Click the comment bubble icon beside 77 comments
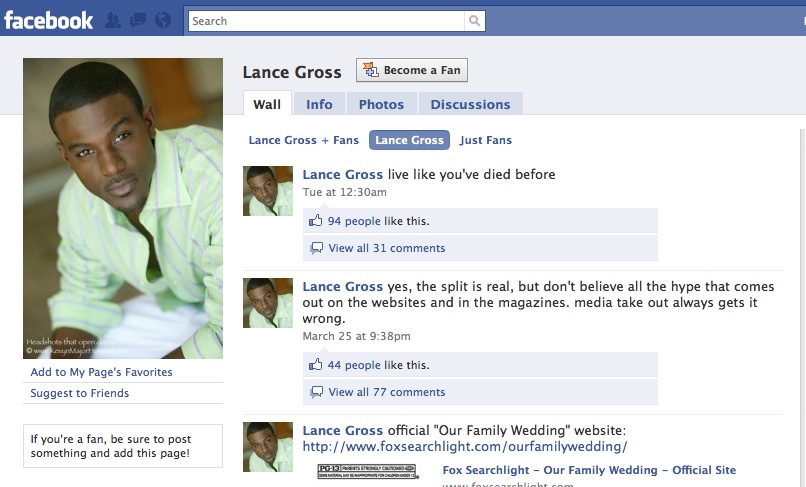 point(317,392)
